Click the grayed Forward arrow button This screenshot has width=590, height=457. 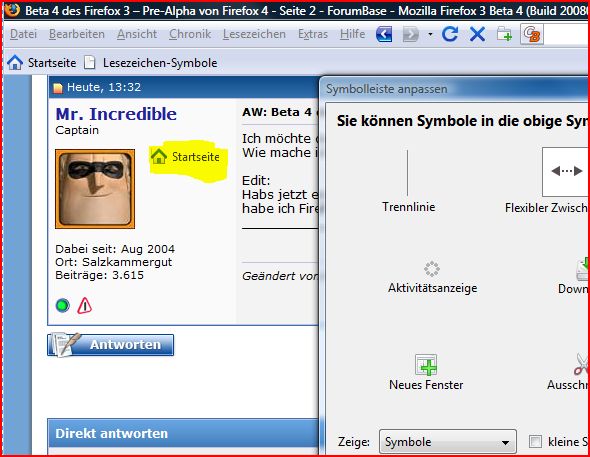pyautogui.click(x=411, y=34)
